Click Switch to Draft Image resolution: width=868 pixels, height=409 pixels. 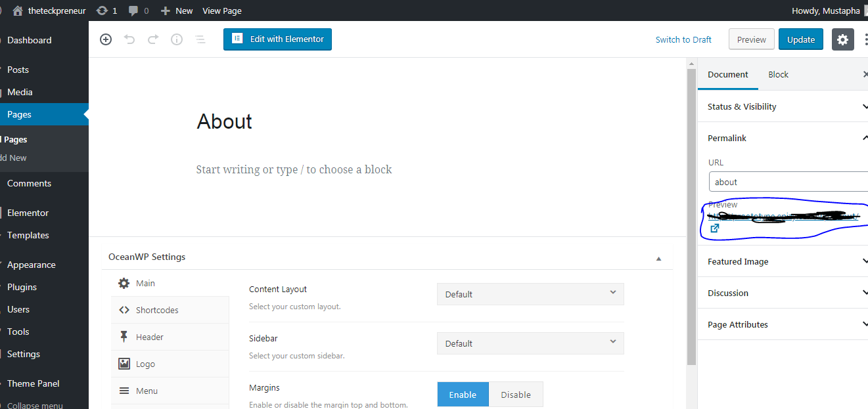click(x=683, y=39)
